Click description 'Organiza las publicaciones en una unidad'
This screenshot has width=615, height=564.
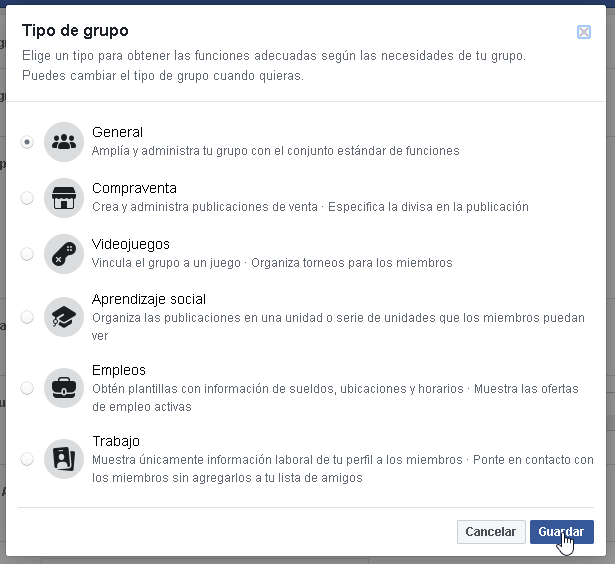click(338, 326)
